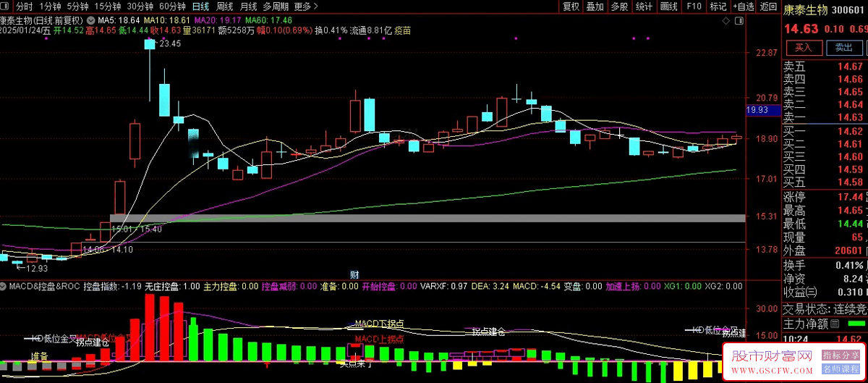Open the 复权 adjustment menu
Screen dimensions: 868x383
pos(570,7)
